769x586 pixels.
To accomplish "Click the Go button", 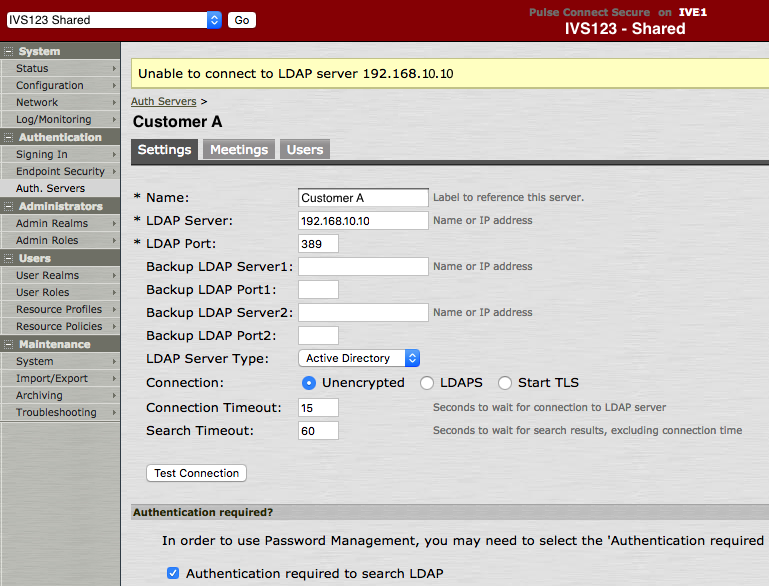I will (x=241, y=20).
